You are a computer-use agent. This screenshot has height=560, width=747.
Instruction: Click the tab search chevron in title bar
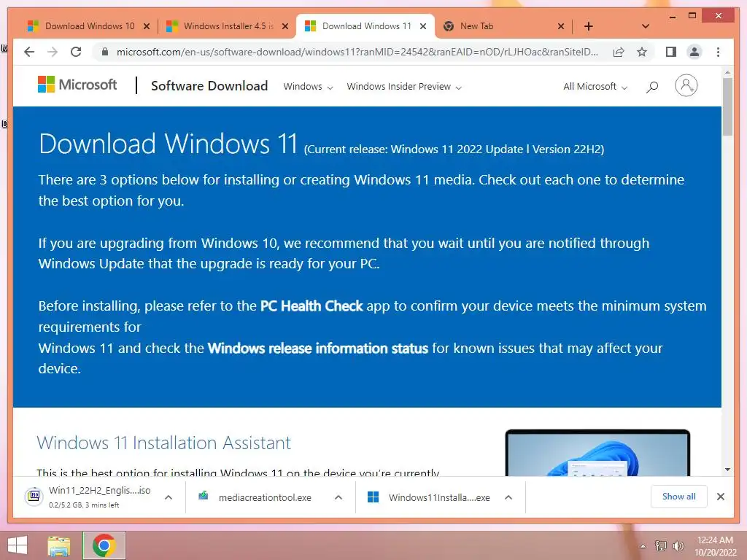point(645,26)
